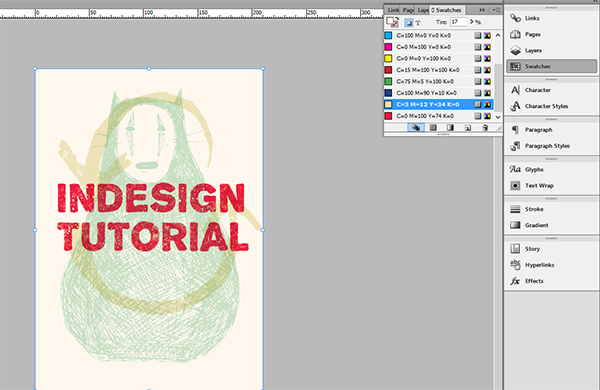The width and height of the screenshot is (600, 390).
Task: Select the magenta C=0 M=100 Y=0 swatch
Action: pyautogui.click(x=439, y=47)
